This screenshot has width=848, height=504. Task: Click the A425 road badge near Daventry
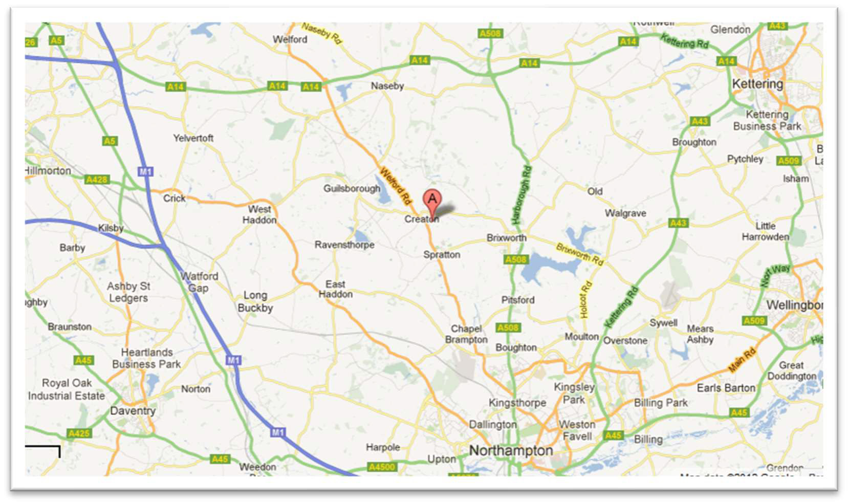(x=79, y=433)
